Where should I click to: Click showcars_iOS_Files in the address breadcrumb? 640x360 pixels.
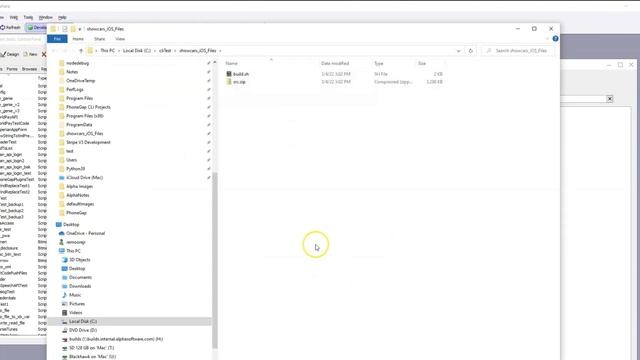coord(198,51)
